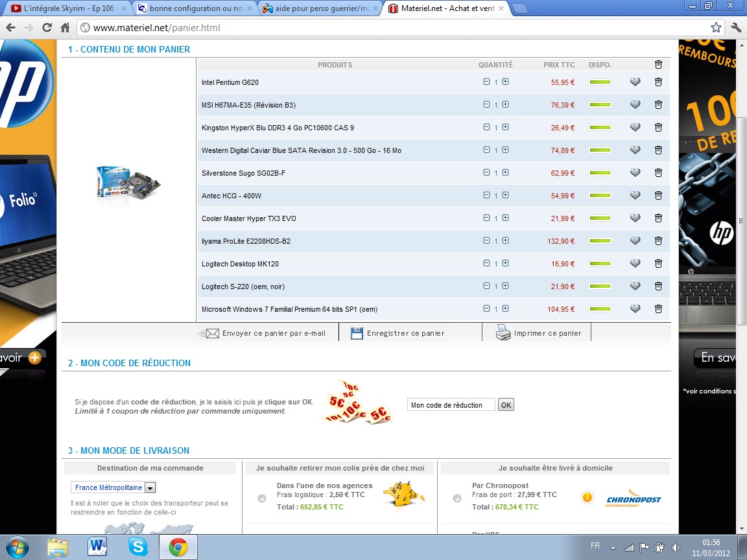Delete the Intel Pentium G620 from cart

[658, 82]
